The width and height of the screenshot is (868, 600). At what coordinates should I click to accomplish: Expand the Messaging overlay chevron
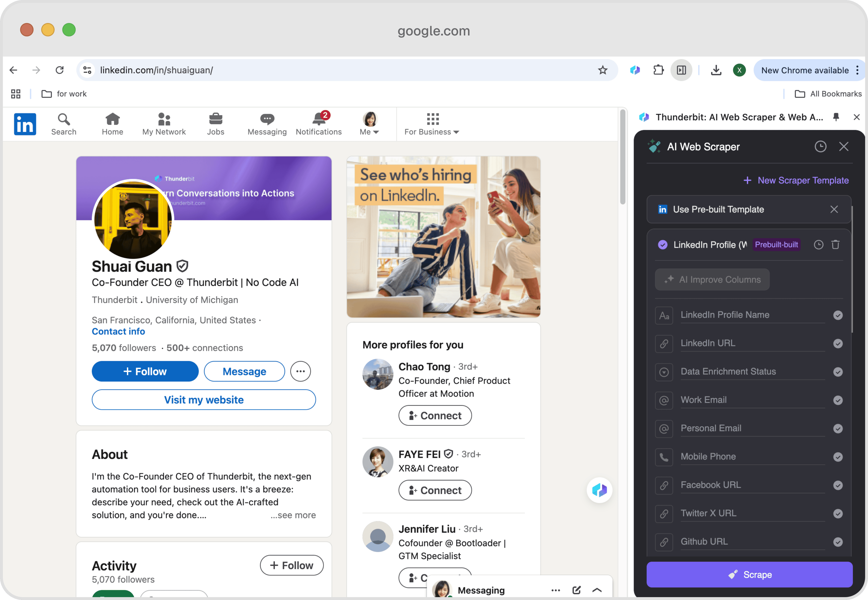click(x=597, y=590)
